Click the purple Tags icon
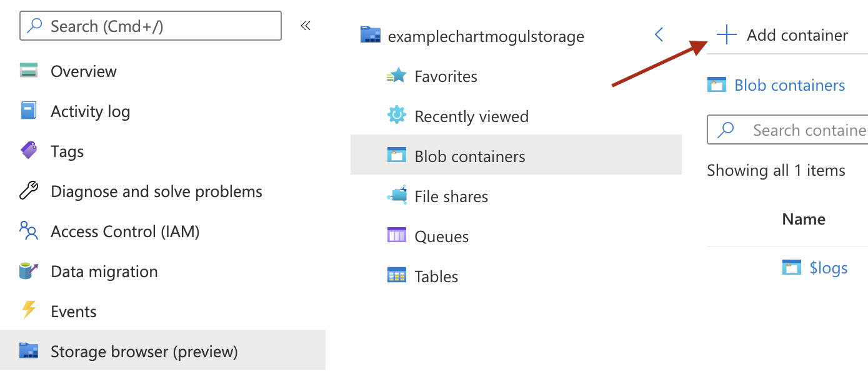The height and width of the screenshot is (376, 868). 29,151
